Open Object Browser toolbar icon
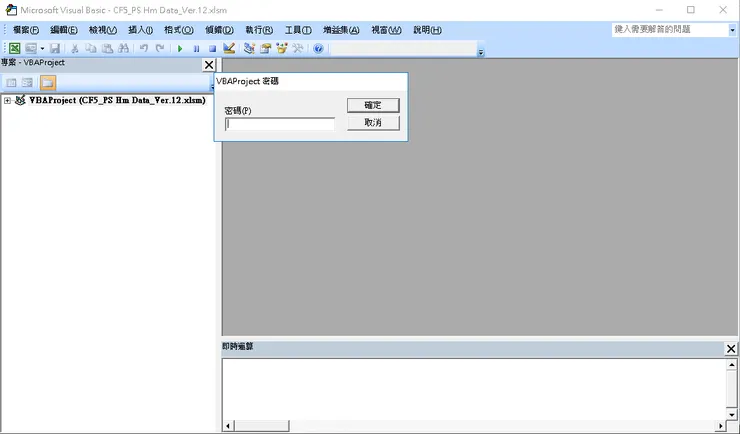This screenshot has height=434, width=740. (282, 48)
